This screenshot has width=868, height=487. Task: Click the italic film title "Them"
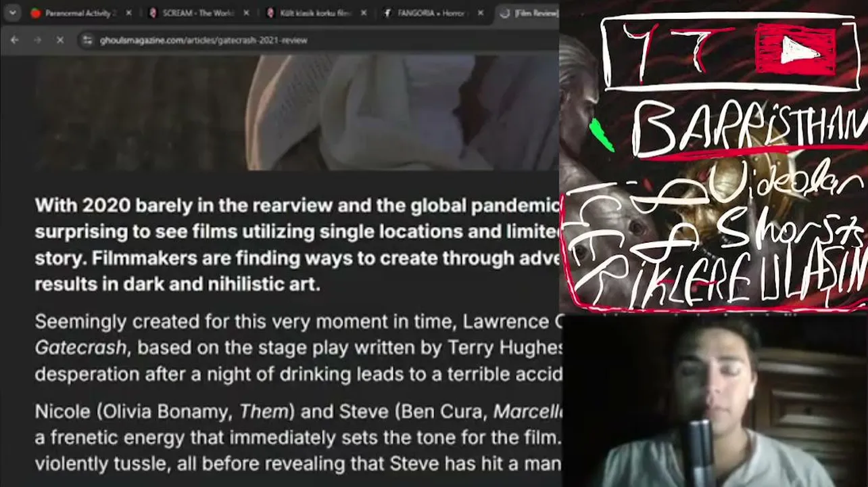pyautogui.click(x=264, y=411)
